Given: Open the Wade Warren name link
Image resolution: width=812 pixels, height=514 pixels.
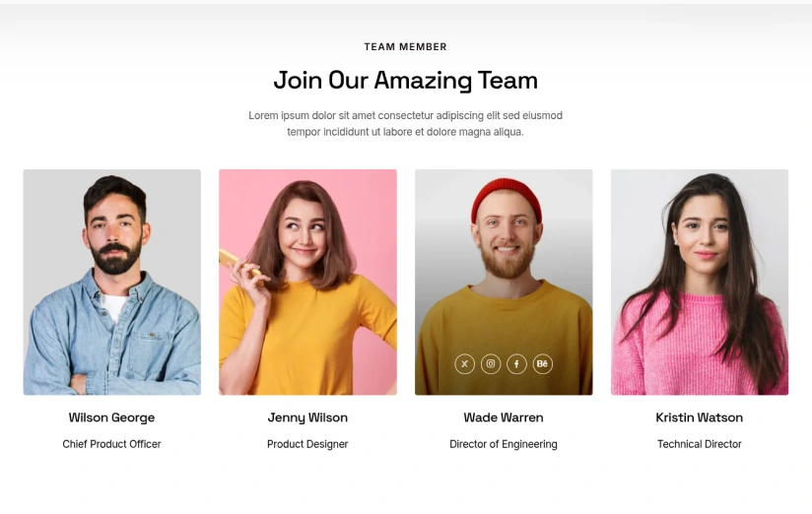Looking at the screenshot, I should click(504, 418).
